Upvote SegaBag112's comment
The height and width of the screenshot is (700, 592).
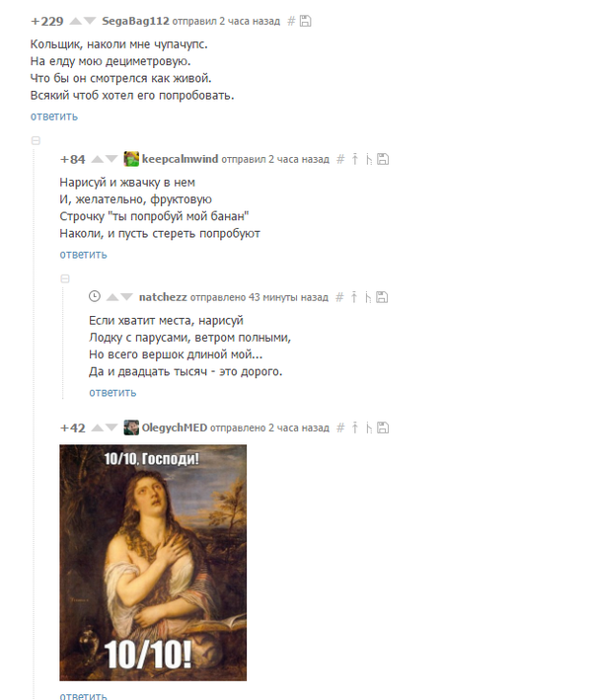tap(76, 21)
